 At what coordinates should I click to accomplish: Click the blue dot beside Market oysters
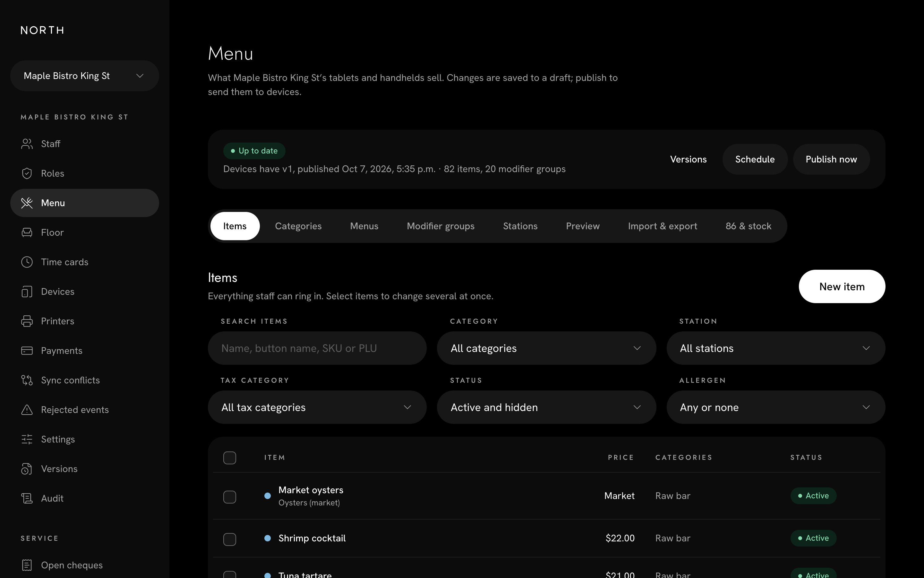pos(268,496)
